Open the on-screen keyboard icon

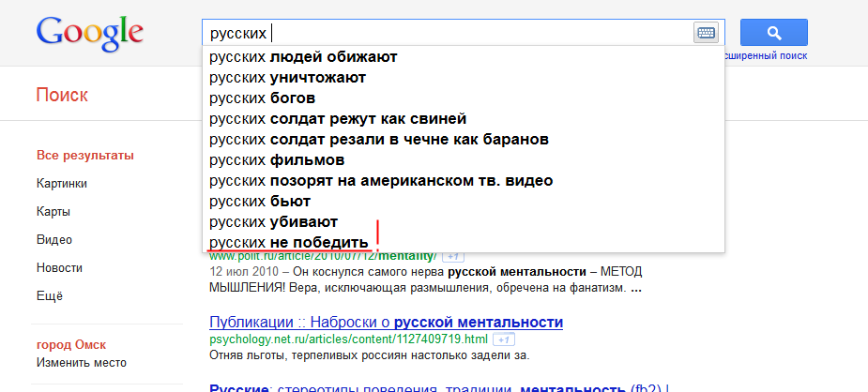pos(706,33)
